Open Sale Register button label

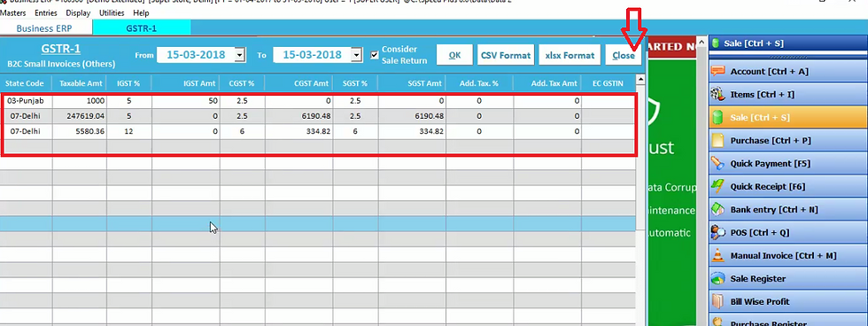click(758, 279)
